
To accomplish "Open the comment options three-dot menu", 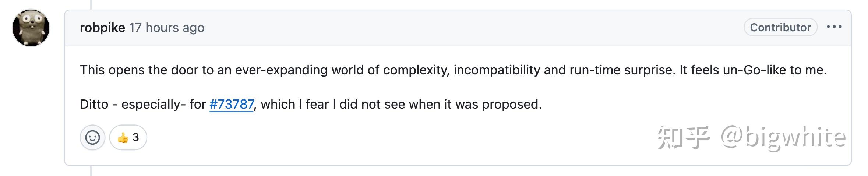I will pos(834,27).
